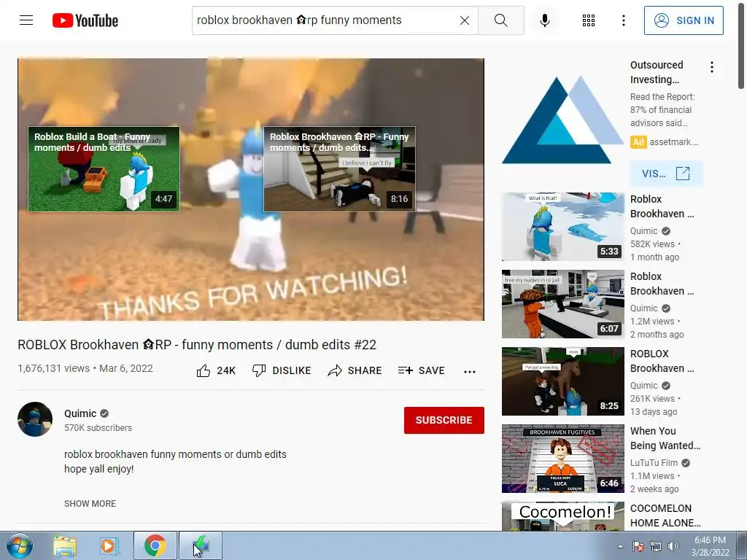Select the '570K subscribers' text

pyautogui.click(x=98, y=427)
